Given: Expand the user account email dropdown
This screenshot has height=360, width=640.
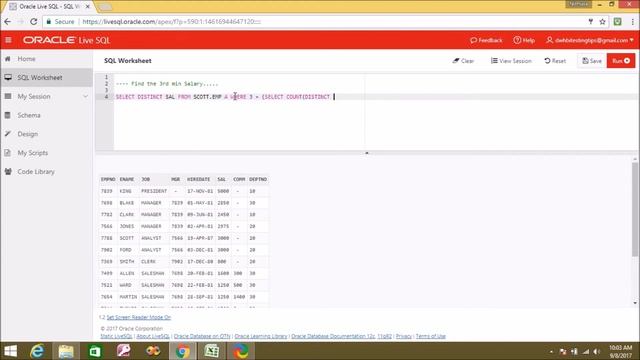Looking at the screenshot, I should pos(590,40).
